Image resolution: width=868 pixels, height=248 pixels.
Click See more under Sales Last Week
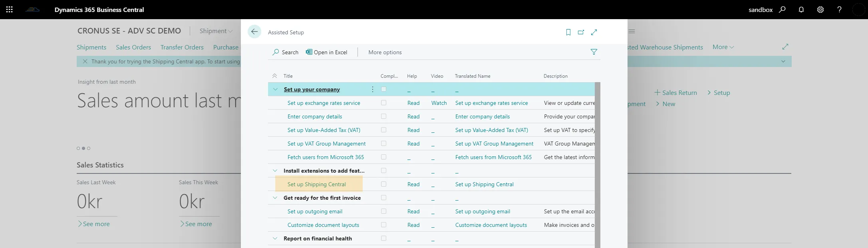[x=94, y=224]
